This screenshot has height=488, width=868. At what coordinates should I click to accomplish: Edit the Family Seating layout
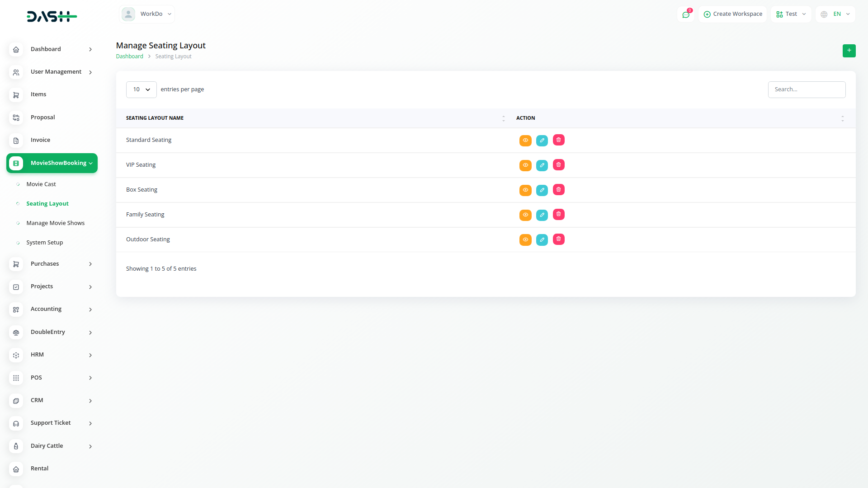pos(542,215)
